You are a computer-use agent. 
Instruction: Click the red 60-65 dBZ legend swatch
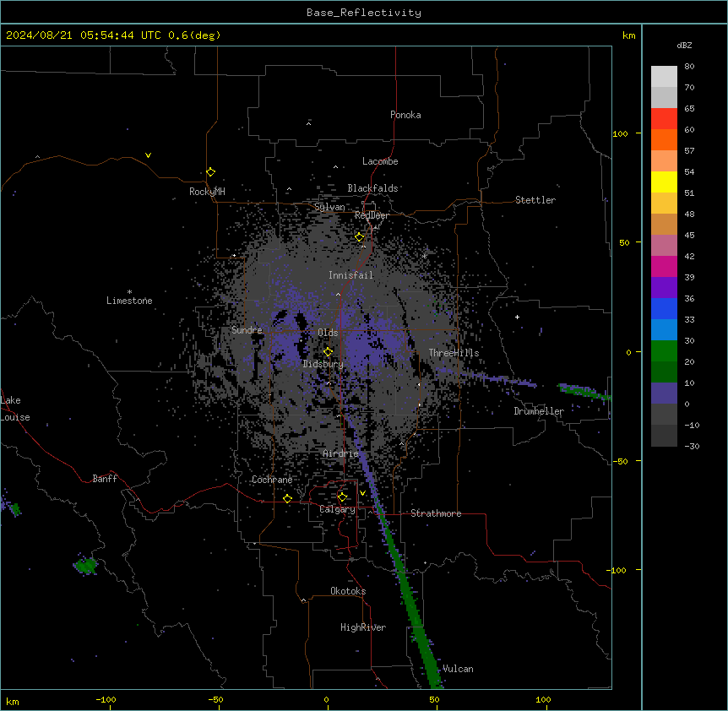coord(664,118)
